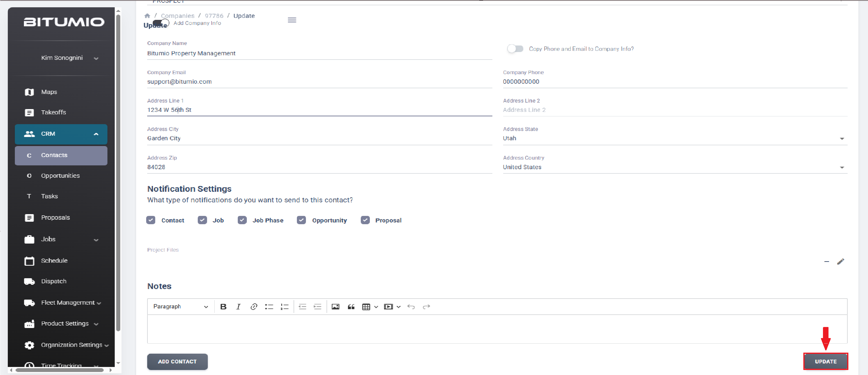Viewport: 868px width, 375px height.
Task: Click the sidebar horizontal scrollbar
Action: click(60, 370)
